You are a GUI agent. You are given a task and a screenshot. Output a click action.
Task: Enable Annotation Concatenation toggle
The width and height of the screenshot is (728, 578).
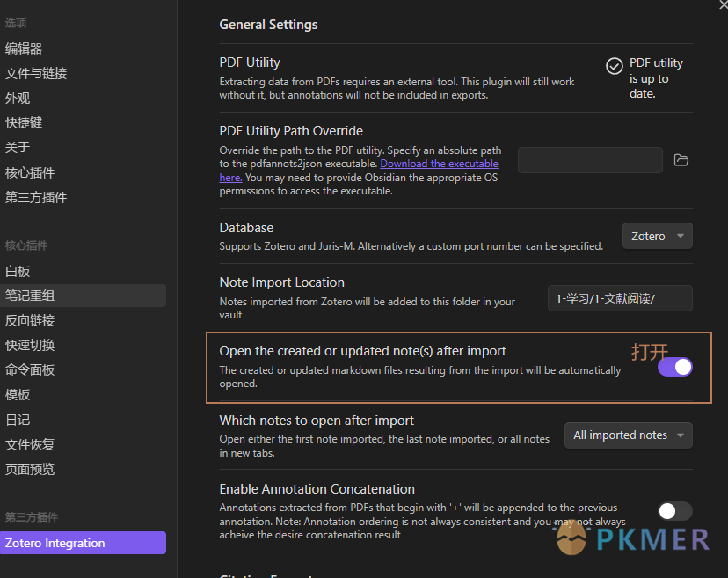675,511
